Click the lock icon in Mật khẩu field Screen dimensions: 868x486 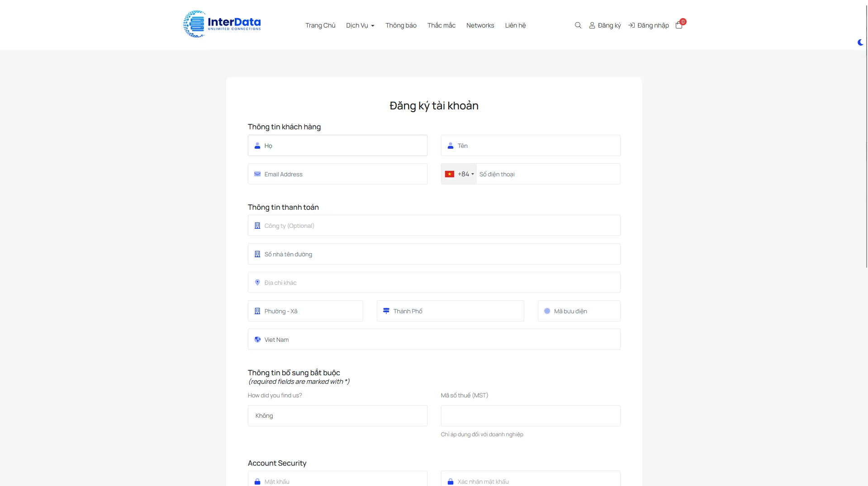point(257,482)
